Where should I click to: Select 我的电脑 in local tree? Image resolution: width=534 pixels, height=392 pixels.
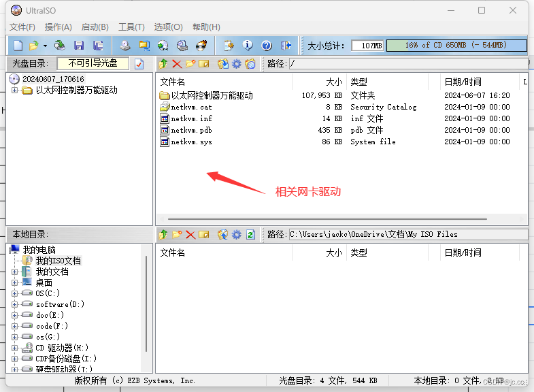[x=39, y=250]
